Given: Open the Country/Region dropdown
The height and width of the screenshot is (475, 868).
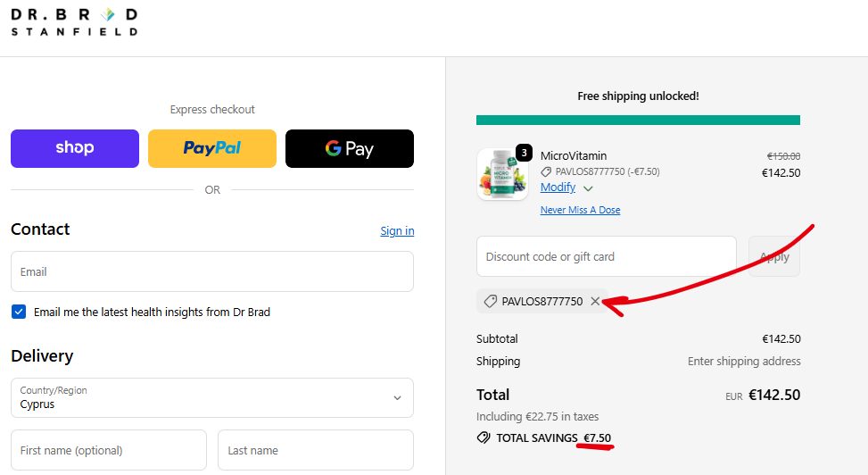Looking at the screenshot, I should coord(212,397).
